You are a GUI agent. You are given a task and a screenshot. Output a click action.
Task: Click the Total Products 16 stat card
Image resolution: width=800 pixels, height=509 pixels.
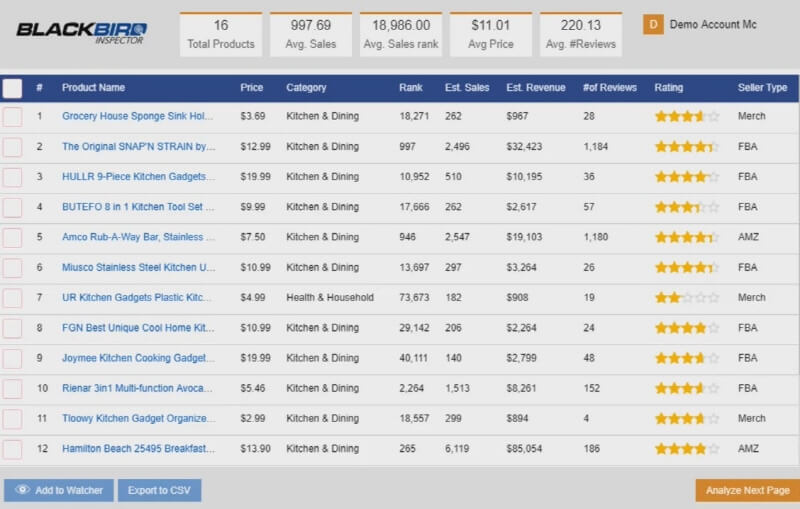click(x=221, y=34)
